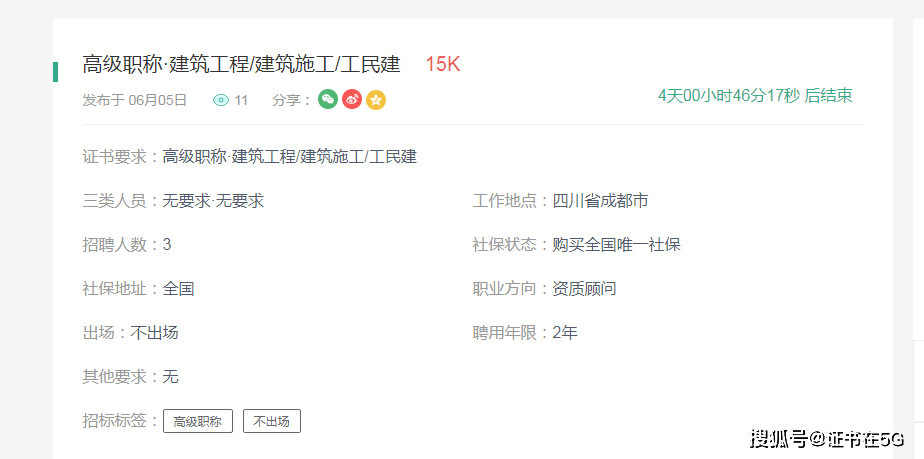Open the job title 高级职称·建筑工程/建筑施工/工民建
The image size is (924, 459).
pyautogui.click(x=241, y=65)
